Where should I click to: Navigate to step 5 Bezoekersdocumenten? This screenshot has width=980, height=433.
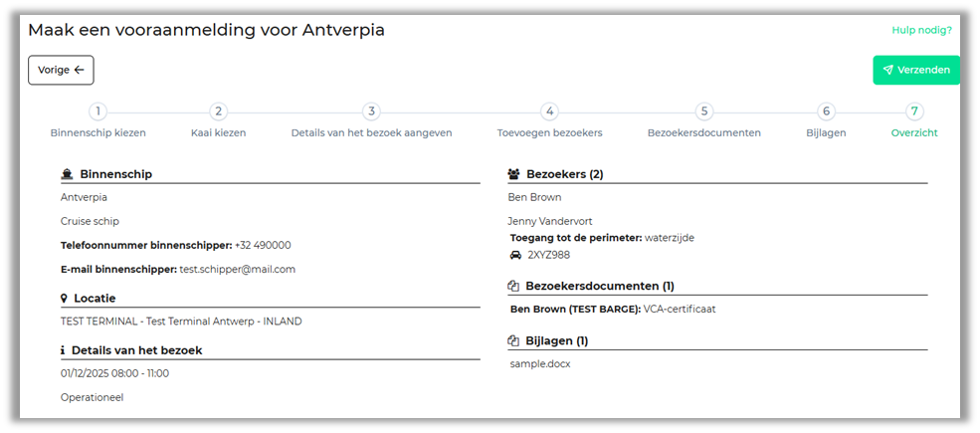click(703, 111)
